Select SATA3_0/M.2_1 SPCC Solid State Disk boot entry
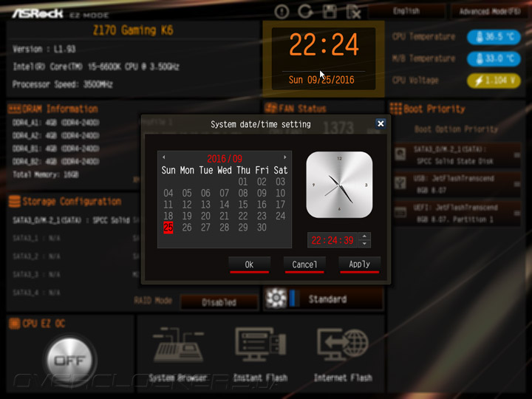Screen dimensions: 532x399 [457, 155]
